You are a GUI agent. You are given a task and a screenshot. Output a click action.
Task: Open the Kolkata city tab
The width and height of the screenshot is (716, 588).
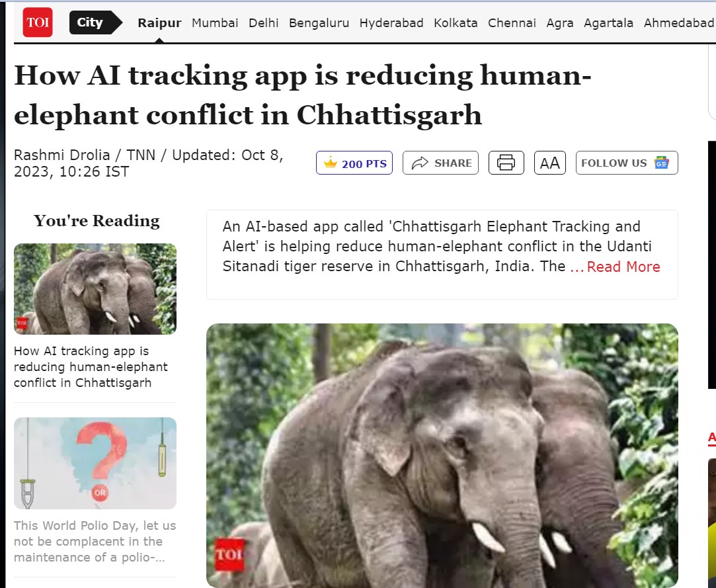point(456,23)
